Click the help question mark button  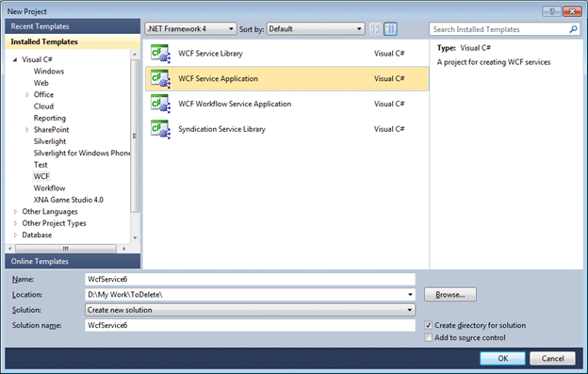tap(551, 11)
